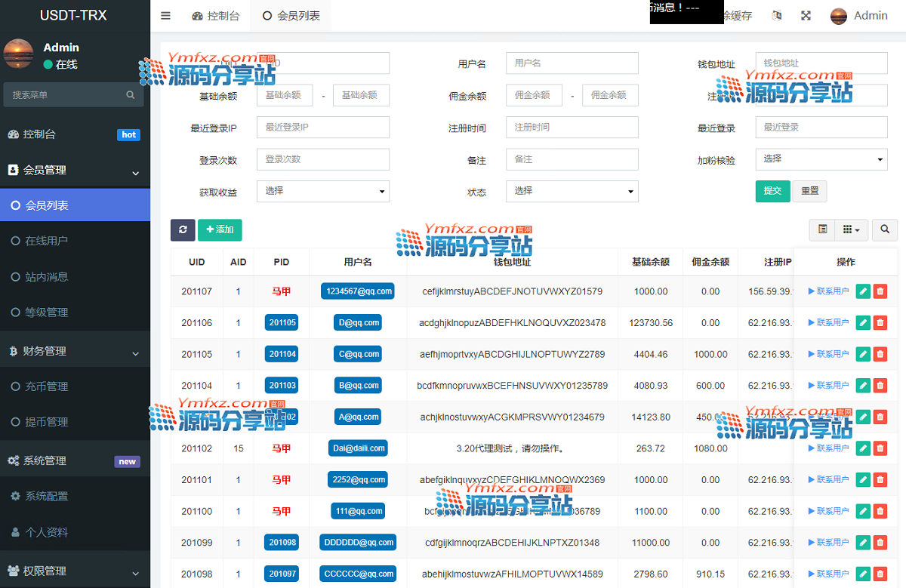The width and height of the screenshot is (906, 588).
Task: Click the 重置 button
Action: [809, 191]
